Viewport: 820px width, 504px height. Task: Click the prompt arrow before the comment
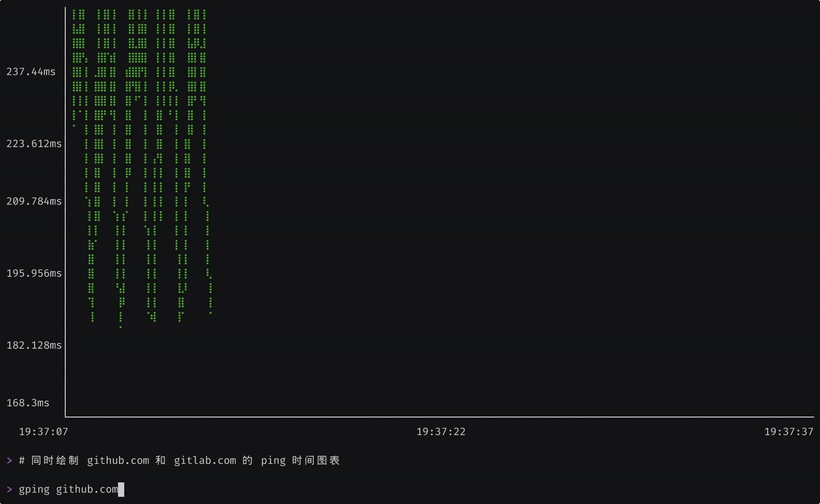point(9,460)
